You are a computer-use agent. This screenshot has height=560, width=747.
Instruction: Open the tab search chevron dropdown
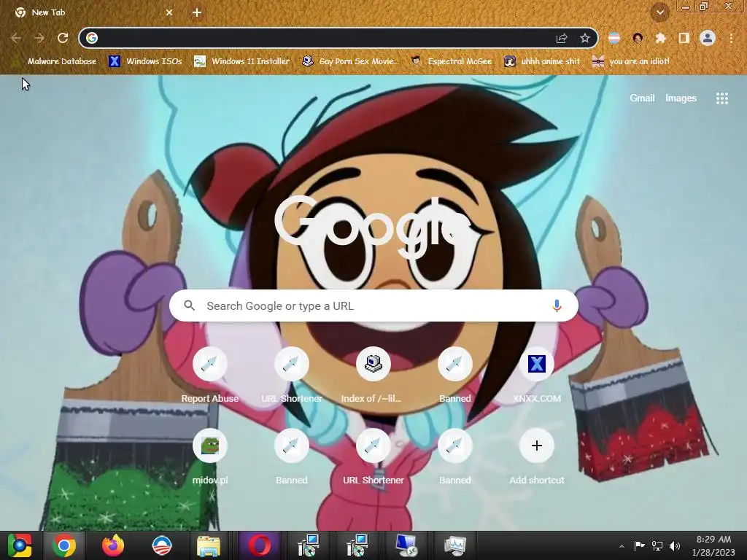click(660, 12)
